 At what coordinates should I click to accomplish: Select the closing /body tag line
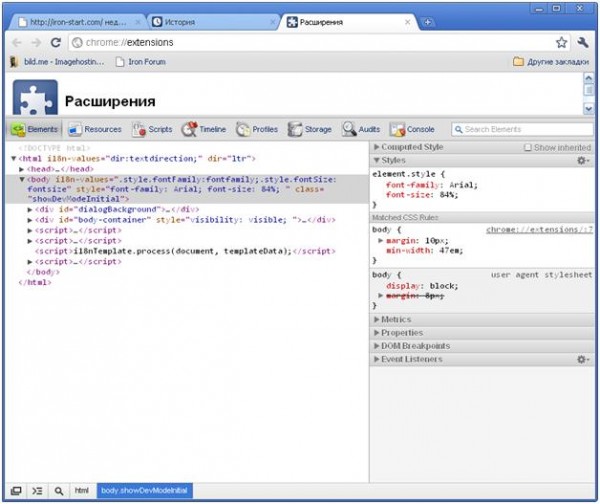(x=43, y=272)
